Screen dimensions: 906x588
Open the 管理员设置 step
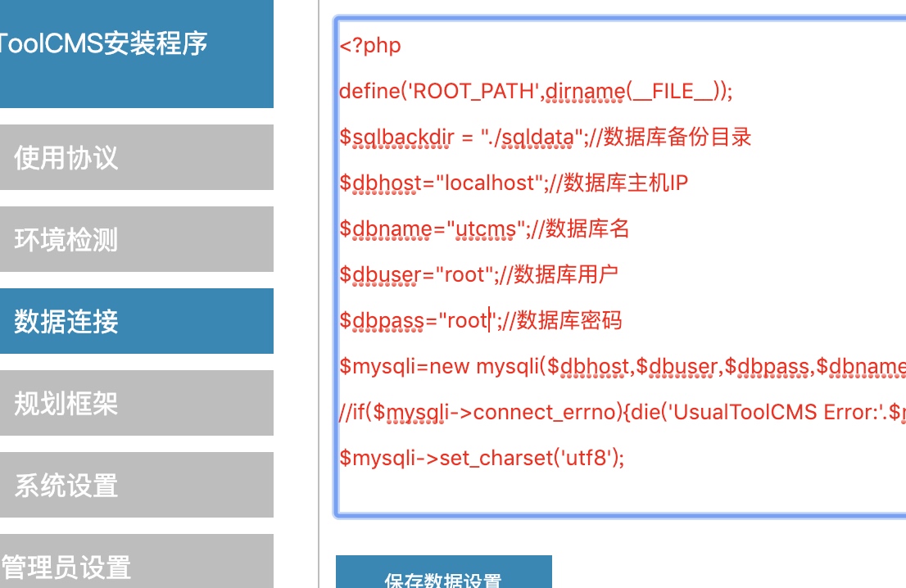pos(136,565)
